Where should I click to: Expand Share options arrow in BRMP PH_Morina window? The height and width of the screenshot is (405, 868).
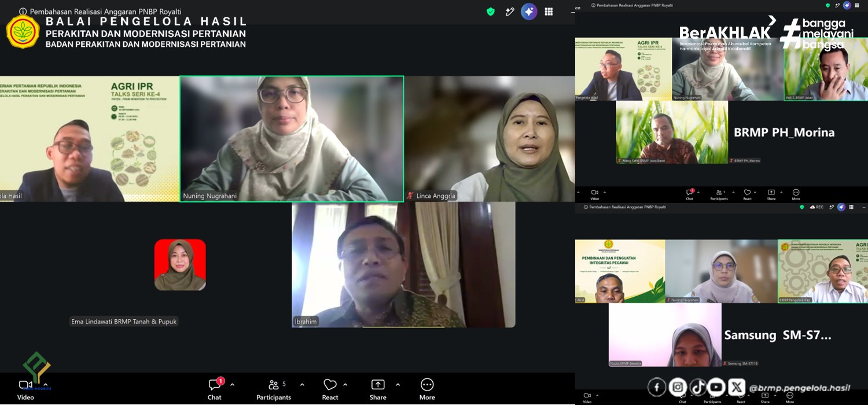(781, 192)
